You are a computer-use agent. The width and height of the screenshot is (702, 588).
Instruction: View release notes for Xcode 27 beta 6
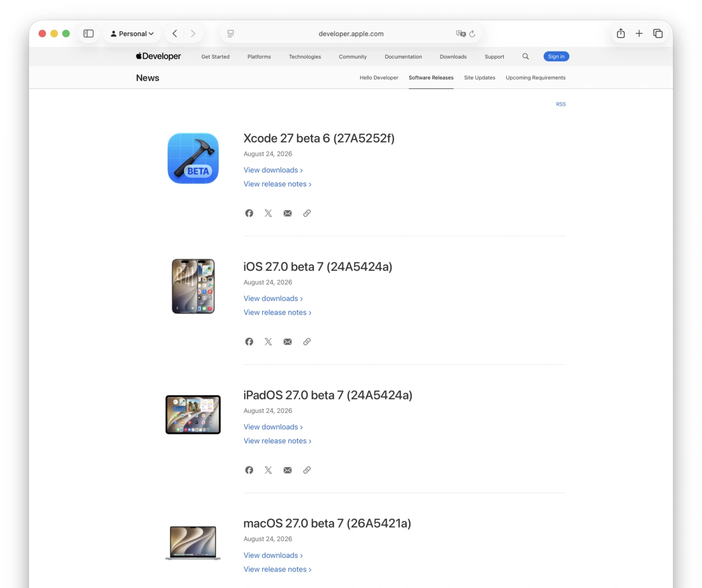pyautogui.click(x=278, y=184)
